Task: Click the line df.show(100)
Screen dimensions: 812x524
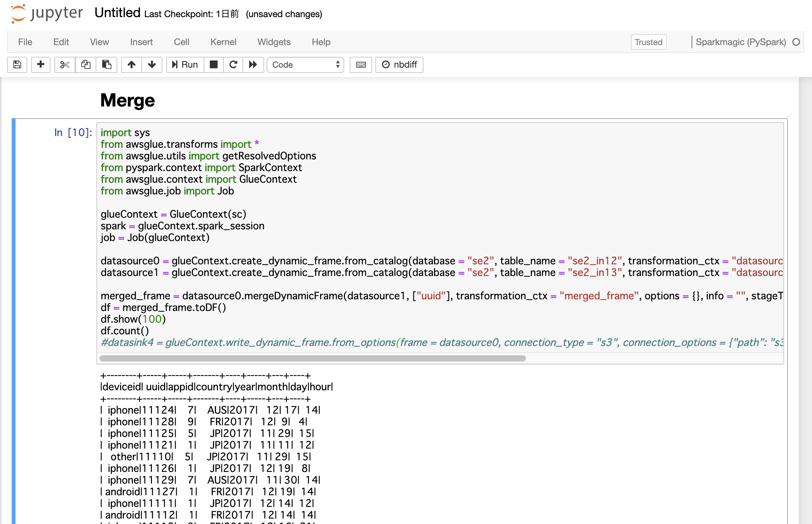Action: (x=133, y=319)
